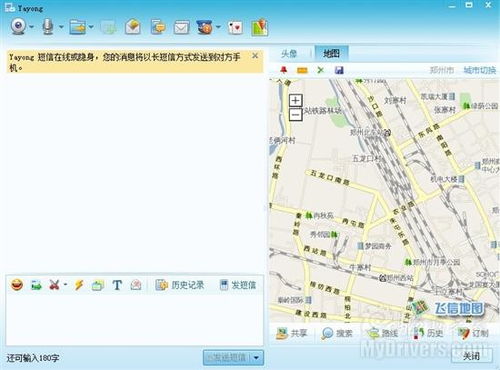
Task: Click the message text input area
Action: tap(134, 319)
